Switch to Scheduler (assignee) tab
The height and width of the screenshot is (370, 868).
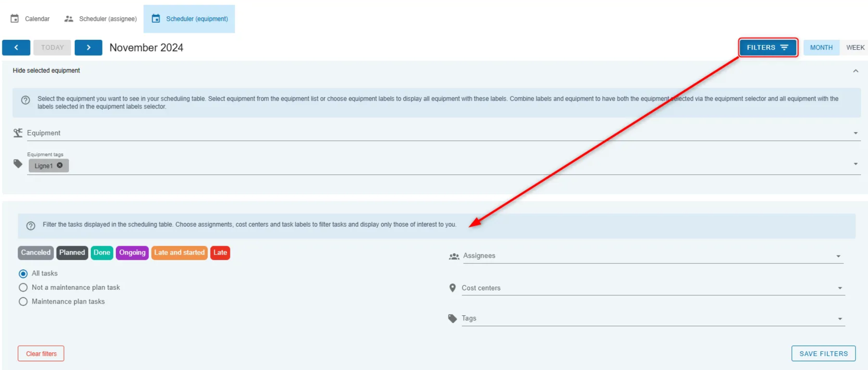pyautogui.click(x=101, y=19)
